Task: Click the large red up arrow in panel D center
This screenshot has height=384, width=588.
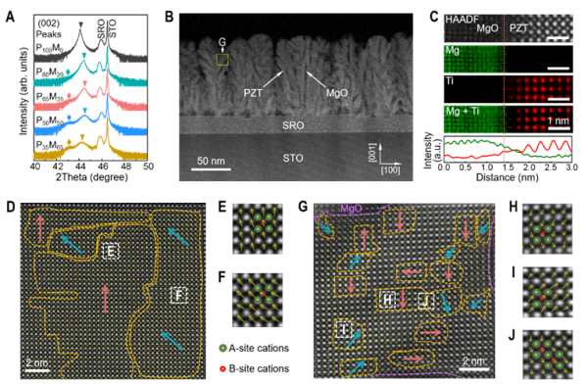Action: click(x=106, y=299)
